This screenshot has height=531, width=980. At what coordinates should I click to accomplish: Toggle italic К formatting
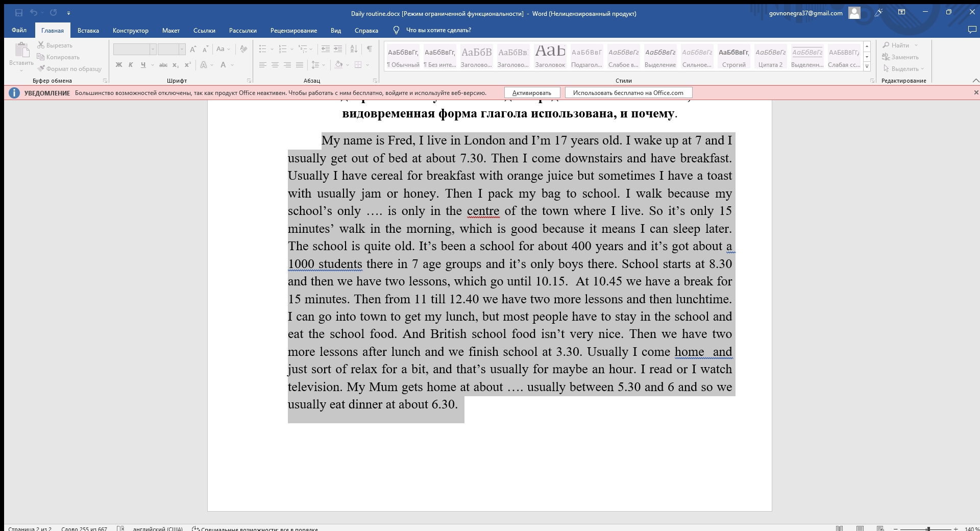point(131,65)
